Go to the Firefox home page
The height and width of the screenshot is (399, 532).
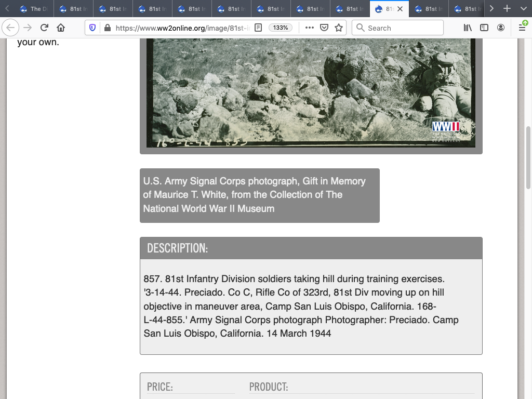point(61,28)
